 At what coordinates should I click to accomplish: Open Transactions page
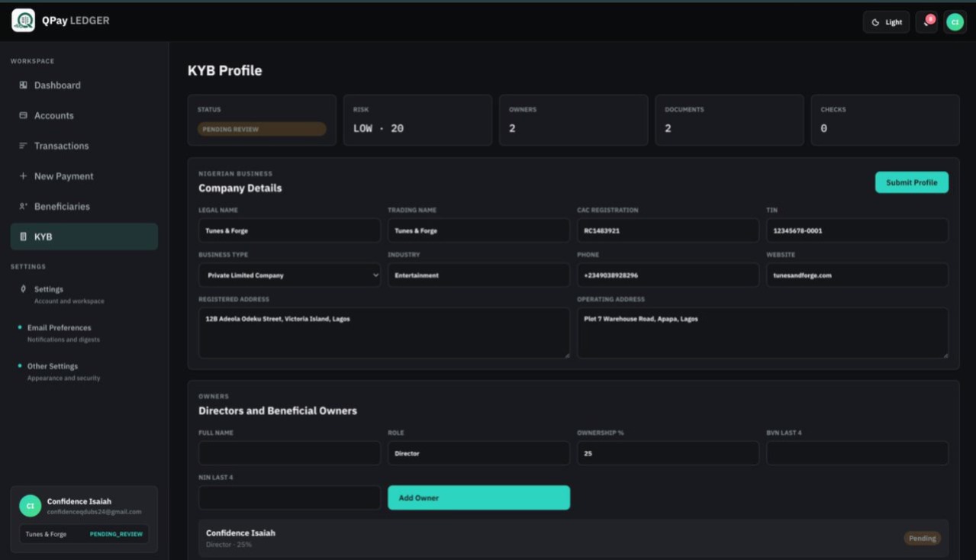pos(84,146)
